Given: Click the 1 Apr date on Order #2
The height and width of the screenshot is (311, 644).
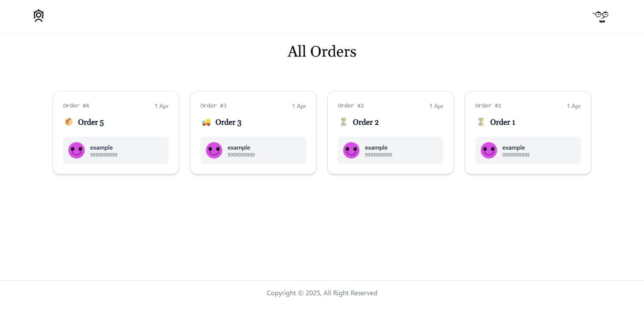Looking at the screenshot, I should pyautogui.click(x=436, y=106).
